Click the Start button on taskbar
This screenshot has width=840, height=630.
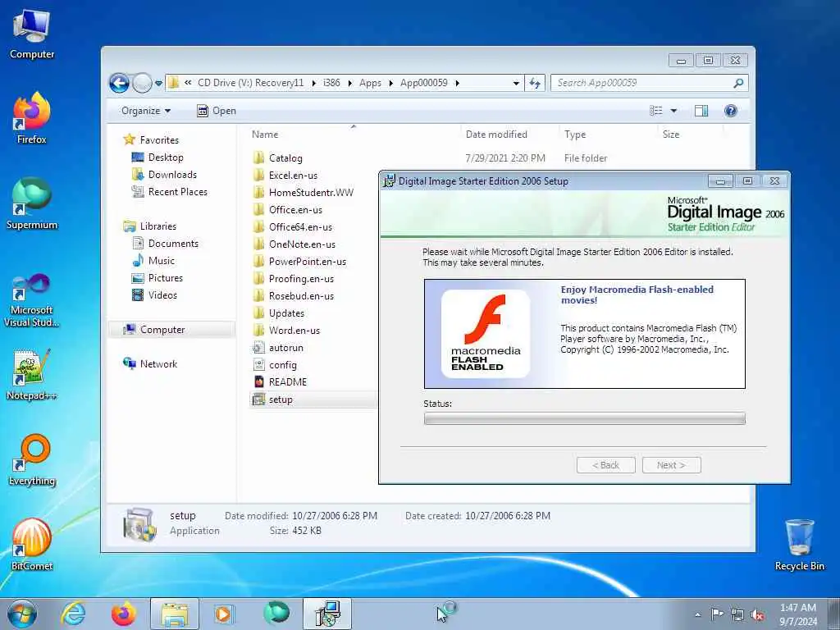[22, 614]
